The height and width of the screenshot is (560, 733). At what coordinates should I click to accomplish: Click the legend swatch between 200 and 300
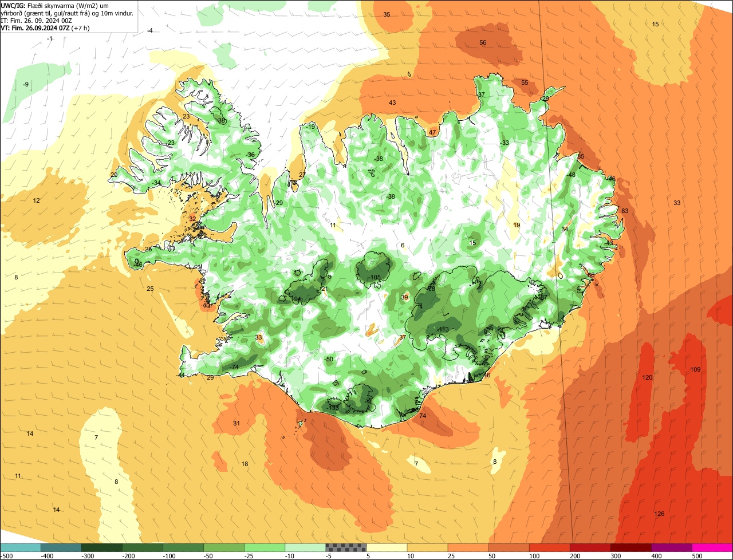point(590,547)
